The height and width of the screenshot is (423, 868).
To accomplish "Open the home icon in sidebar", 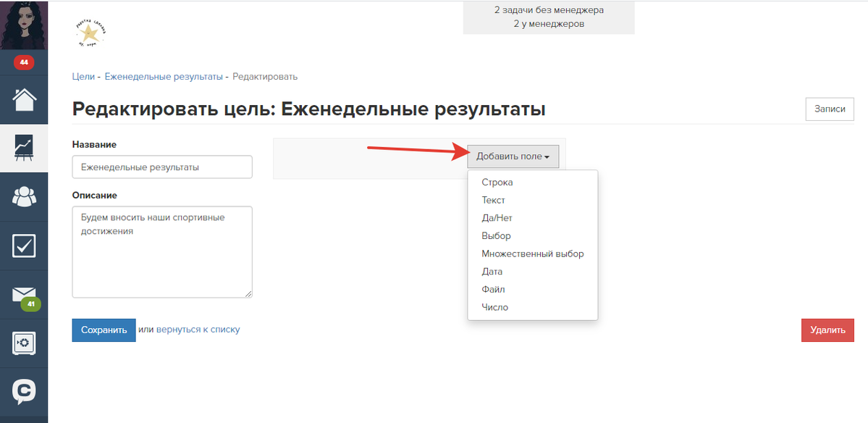I will (x=24, y=99).
